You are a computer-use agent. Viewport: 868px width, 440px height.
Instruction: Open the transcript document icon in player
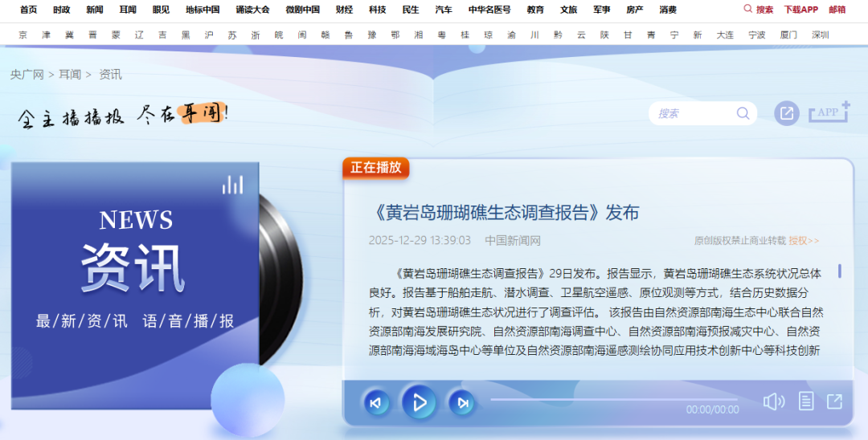pyautogui.click(x=806, y=401)
